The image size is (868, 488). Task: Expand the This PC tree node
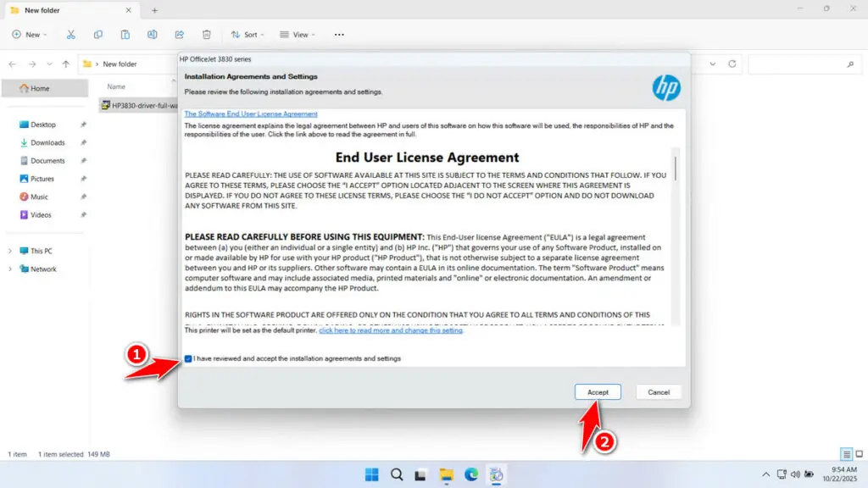[x=10, y=251]
